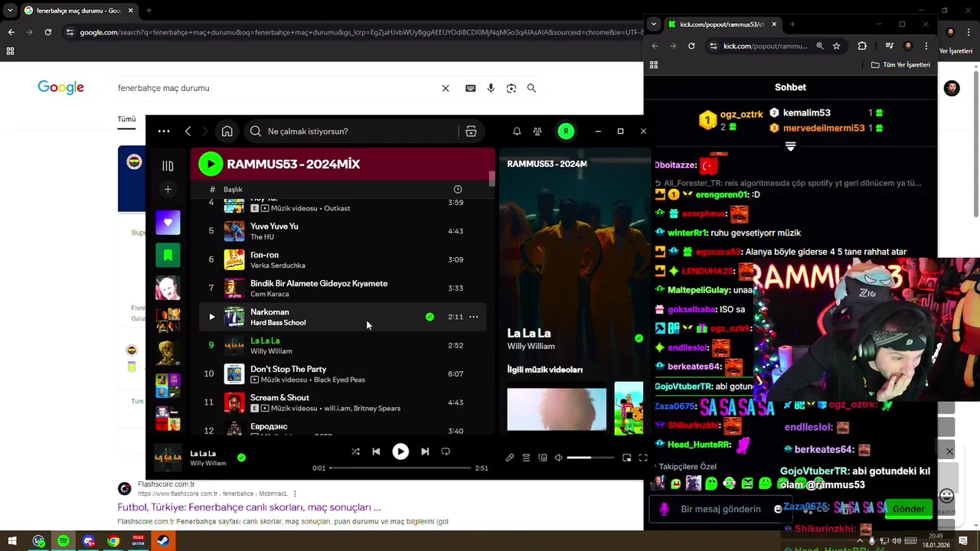Go back in Spotify navigation
The width and height of the screenshot is (980, 551).
pyautogui.click(x=188, y=131)
